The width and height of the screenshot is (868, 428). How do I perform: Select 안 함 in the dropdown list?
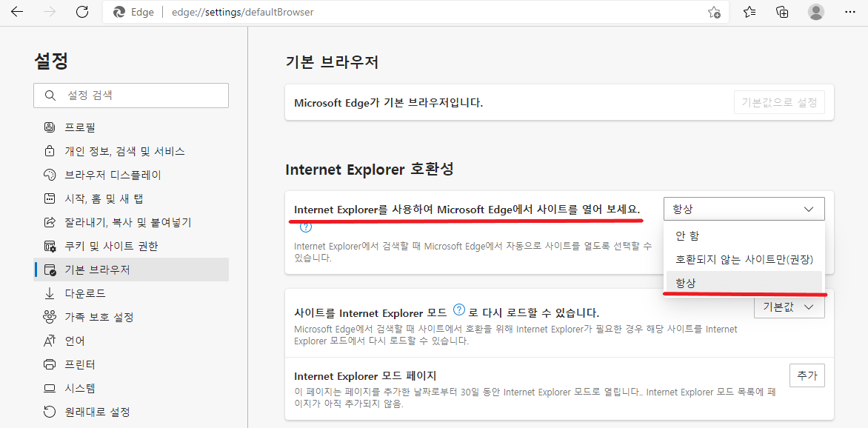(x=744, y=235)
